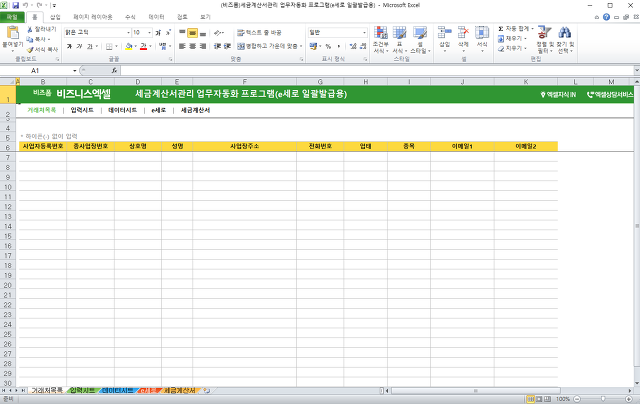Click the Name Box showing A1
The width and height of the screenshot is (640, 404).
point(35,71)
